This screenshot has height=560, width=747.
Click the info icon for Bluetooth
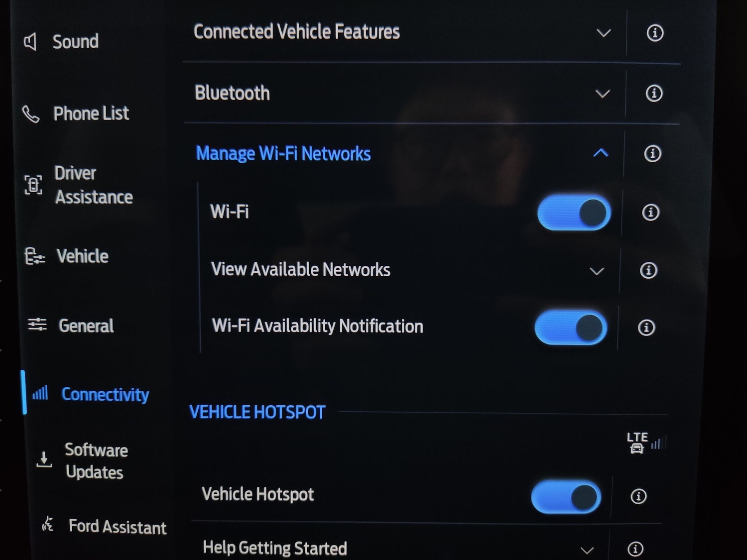point(654,93)
